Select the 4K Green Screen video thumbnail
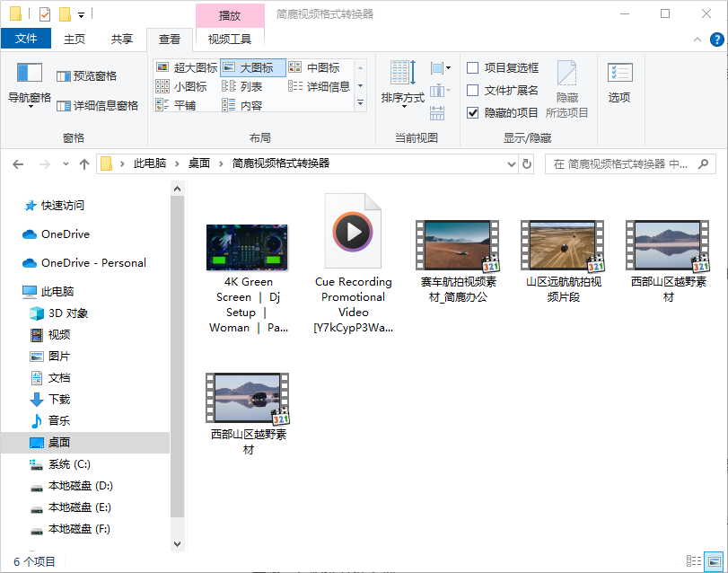This screenshot has height=573, width=728. (246, 248)
